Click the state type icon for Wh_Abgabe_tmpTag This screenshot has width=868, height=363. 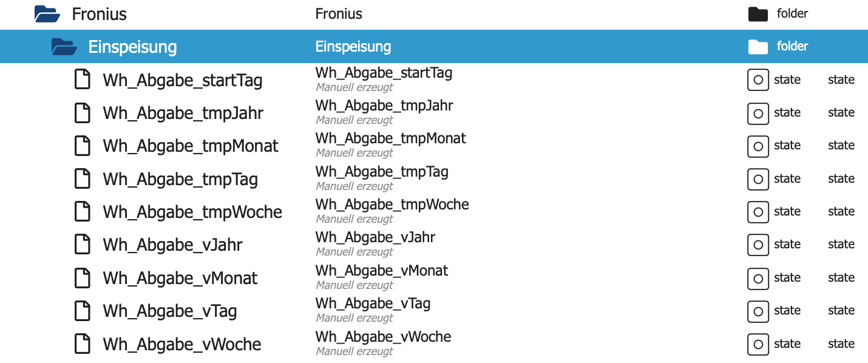758,179
